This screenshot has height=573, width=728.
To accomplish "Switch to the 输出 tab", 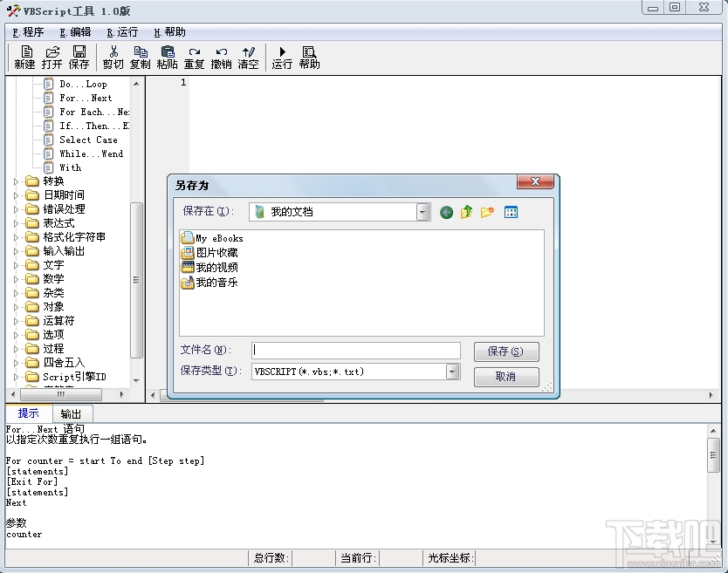I will point(72,413).
